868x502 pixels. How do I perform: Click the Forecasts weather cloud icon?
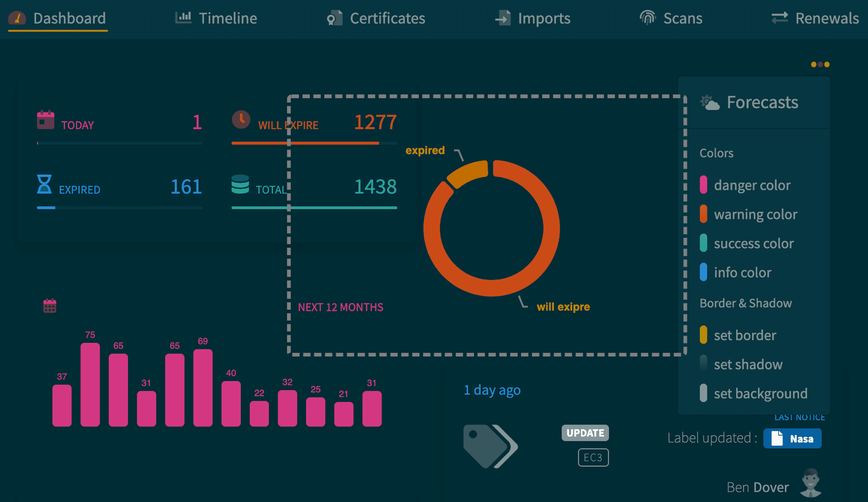pos(710,103)
